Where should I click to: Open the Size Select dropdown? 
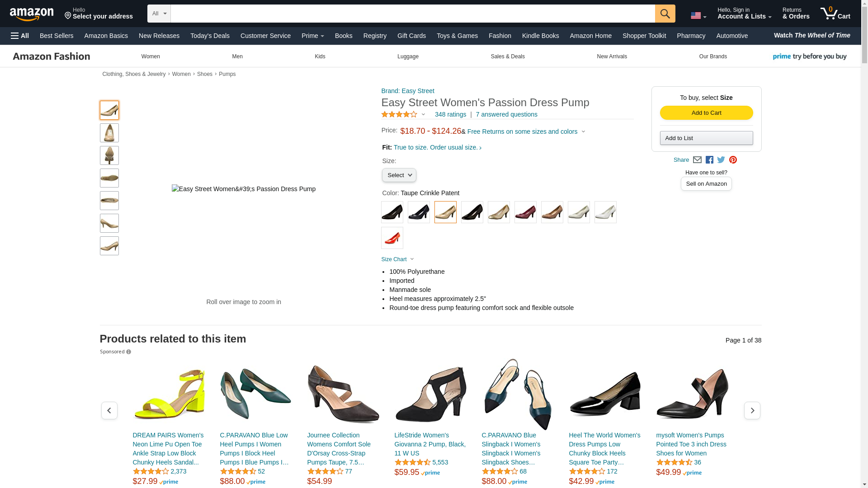click(399, 175)
